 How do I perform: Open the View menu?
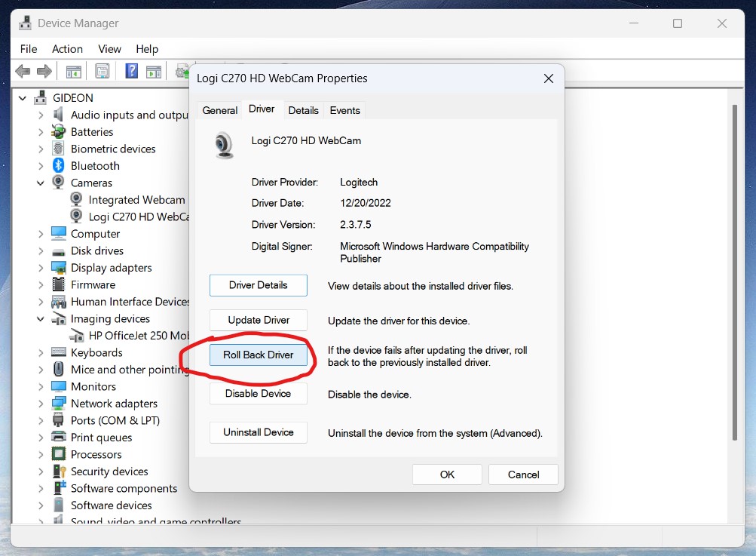click(109, 49)
